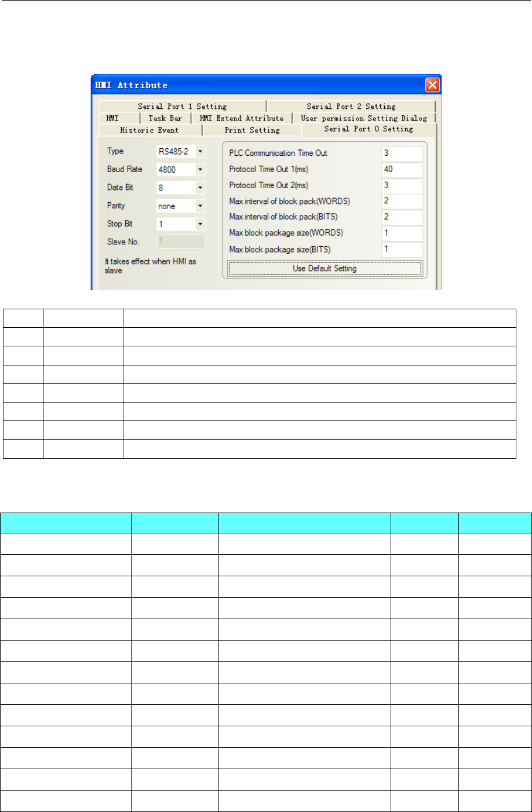Switch to Serial Port 2 Setting tab
Screen dimensions: 532x812
pos(351,107)
